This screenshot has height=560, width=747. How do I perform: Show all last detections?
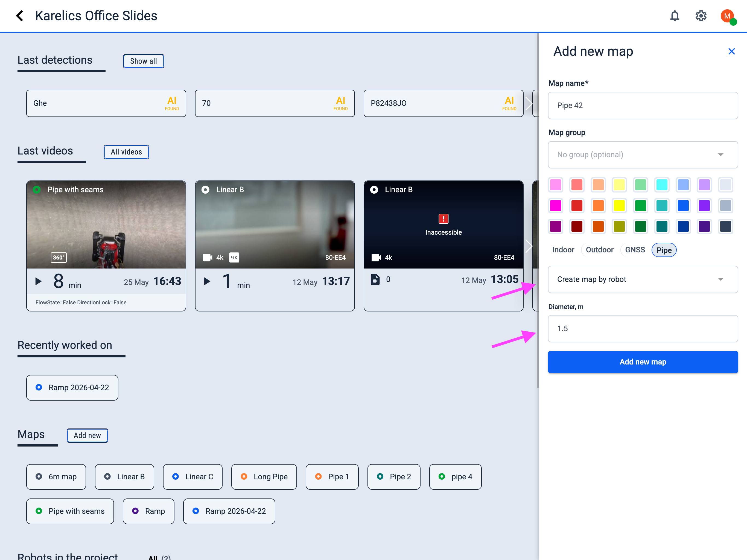pyautogui.click(x=144, y=61)
